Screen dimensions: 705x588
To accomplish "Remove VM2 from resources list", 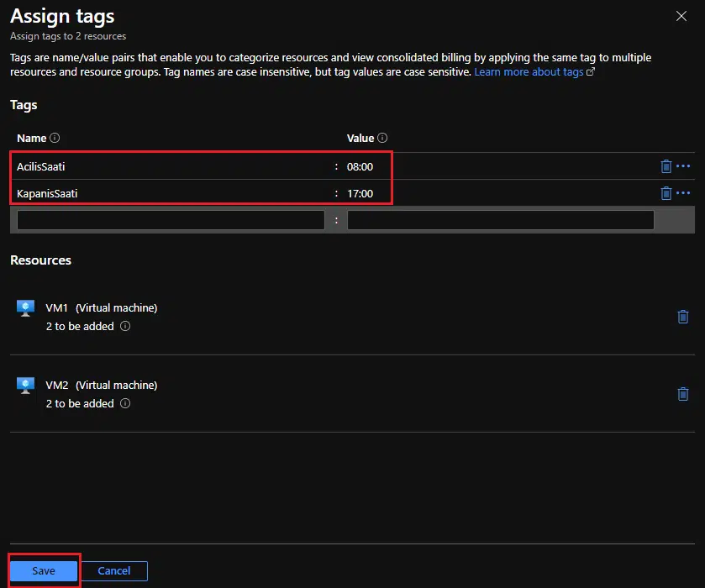I will tap(682, 394).
